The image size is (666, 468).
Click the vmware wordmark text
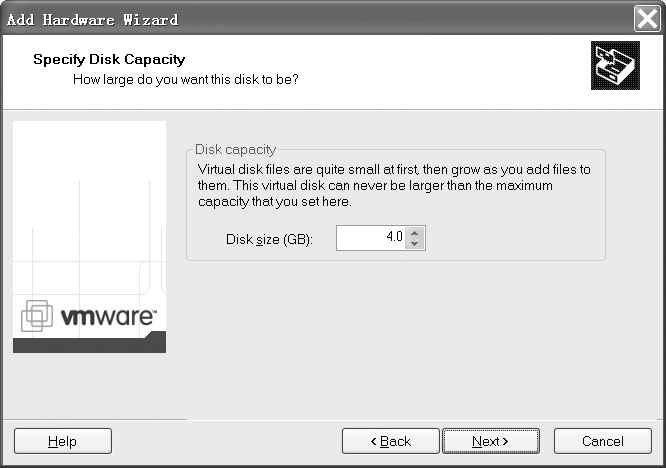tap(108, 317)
